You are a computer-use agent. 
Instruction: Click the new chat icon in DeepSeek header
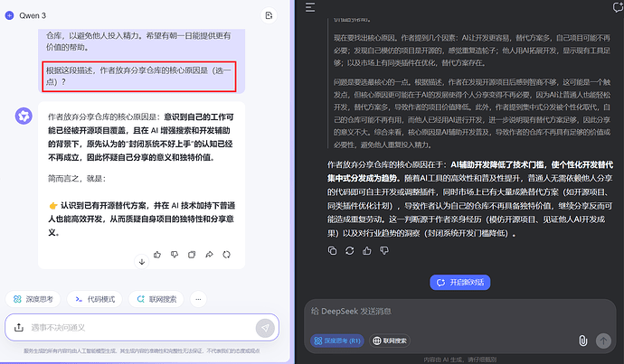[618, 7]
